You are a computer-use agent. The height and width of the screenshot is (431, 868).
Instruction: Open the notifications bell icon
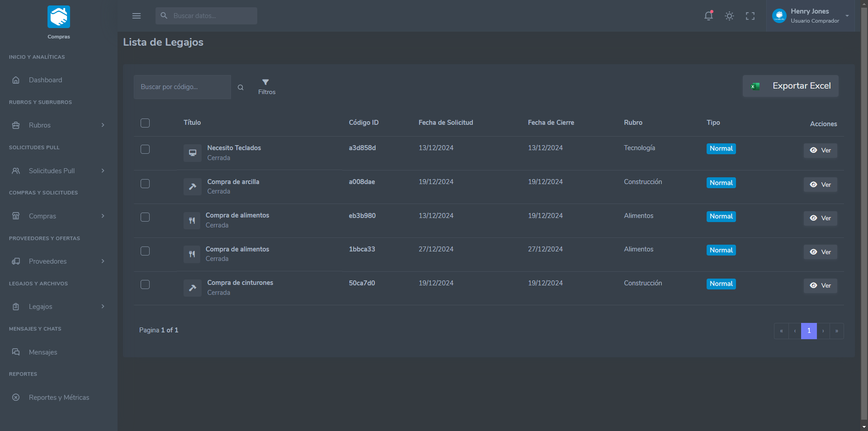(x=708, y=16)
